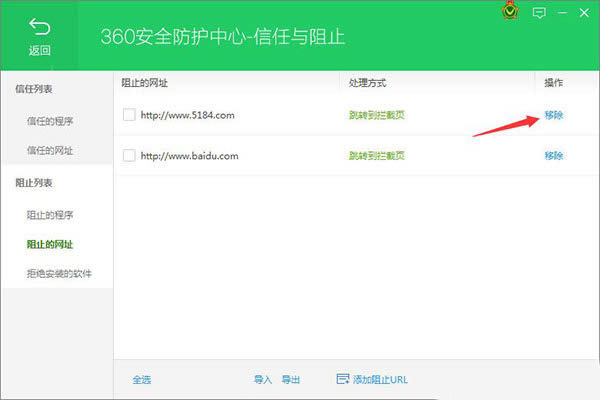Click 移除 for the baidu.com row
Image resolution: width=600 pixels, height=400 pixels.
tap(553, 155)
